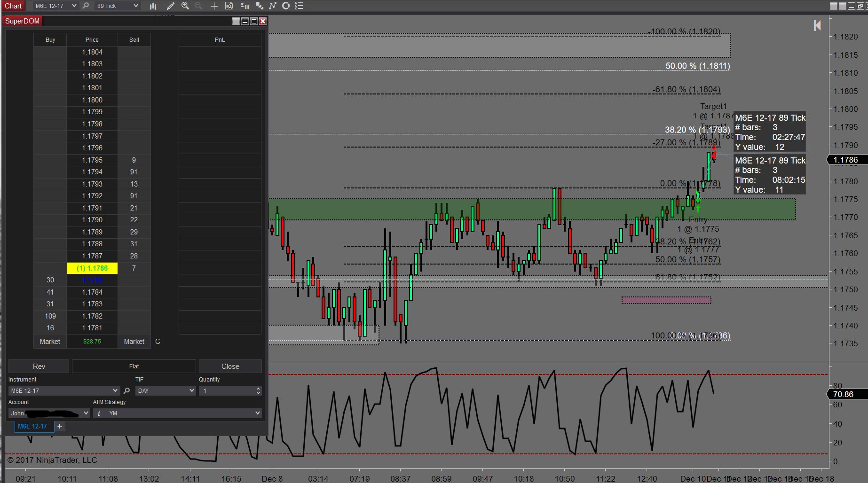Click the Sell column header

click(134, 40)
